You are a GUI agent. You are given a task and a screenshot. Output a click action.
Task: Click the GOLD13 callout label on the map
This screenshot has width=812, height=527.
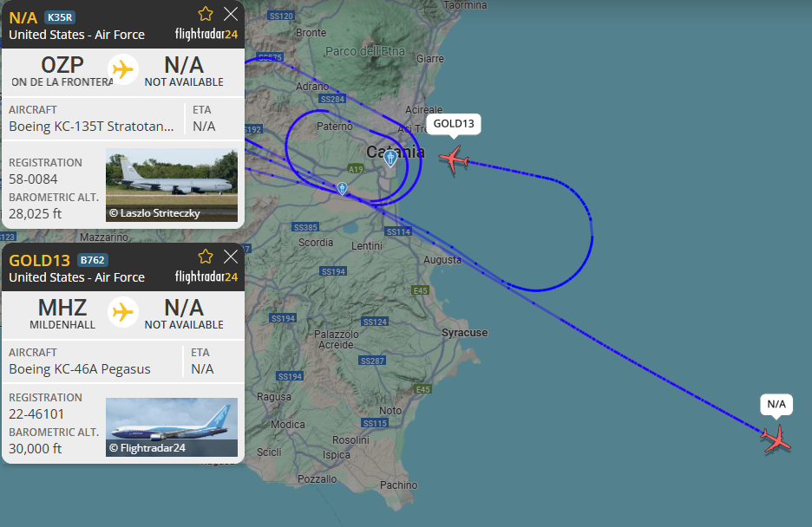tap(454, 124)
